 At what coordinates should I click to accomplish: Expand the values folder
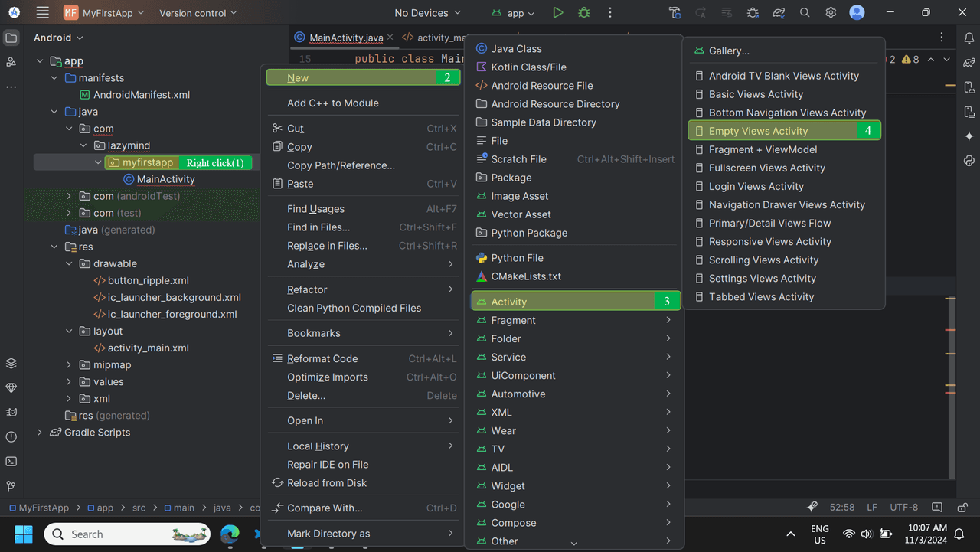[69, 381]
